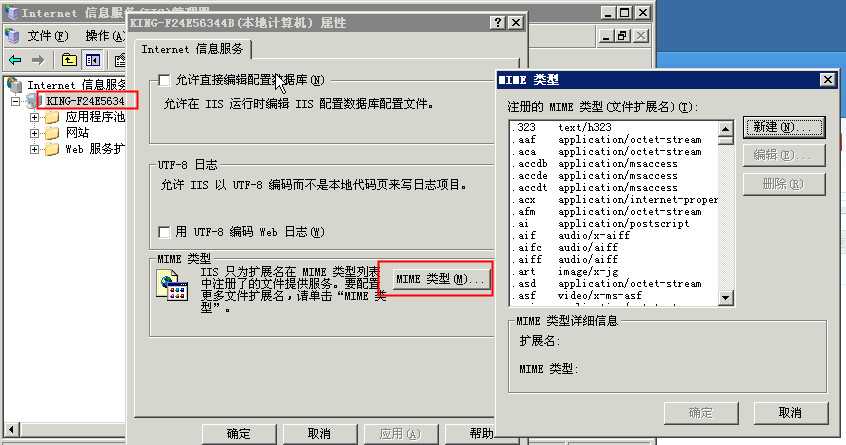This screenshot has height=445, width=846.
Task: Expand the 网站 tree node
Action: [x=35, y=133]
